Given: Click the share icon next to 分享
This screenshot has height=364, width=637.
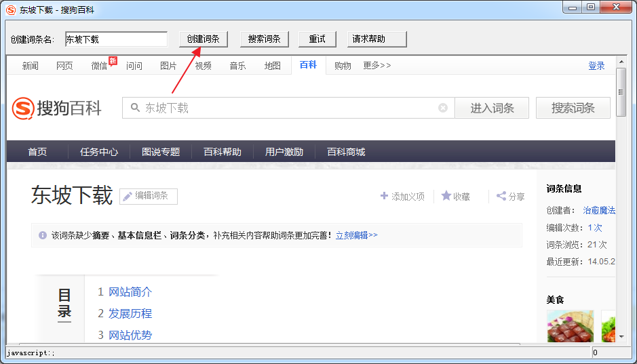Looking at the screenshot, I should tap(501, 196).
